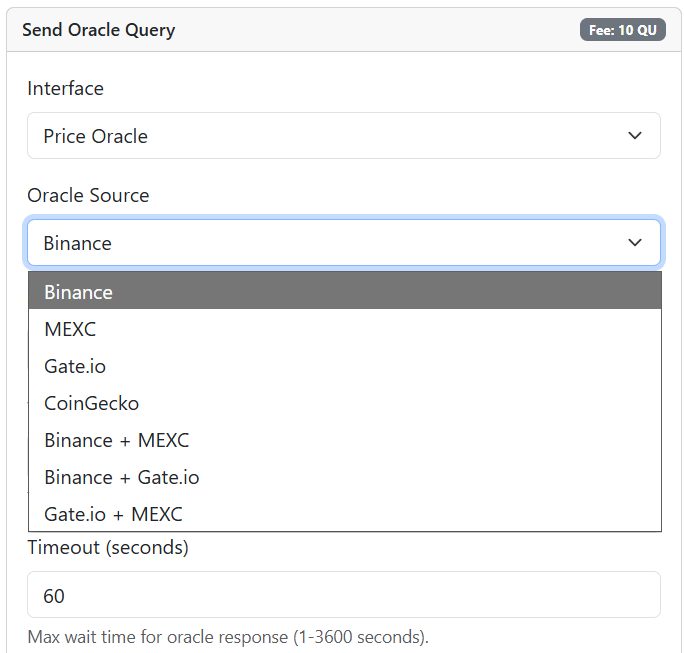684x653 pixels.
Task: Select Binance from the dropdown list
Action: [x=78, y=292]
